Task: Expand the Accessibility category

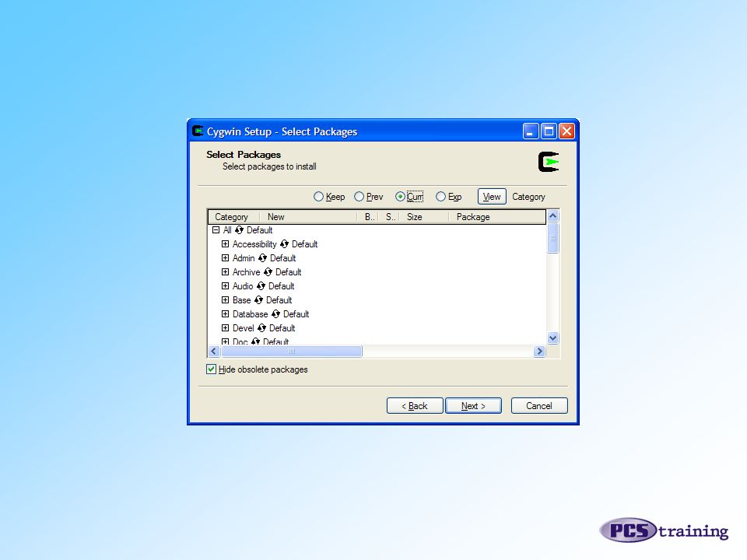Action: [226, 243]
